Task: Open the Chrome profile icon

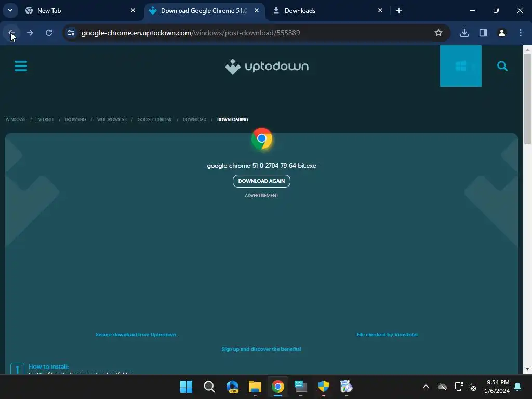Action: [x=502, y=33]
